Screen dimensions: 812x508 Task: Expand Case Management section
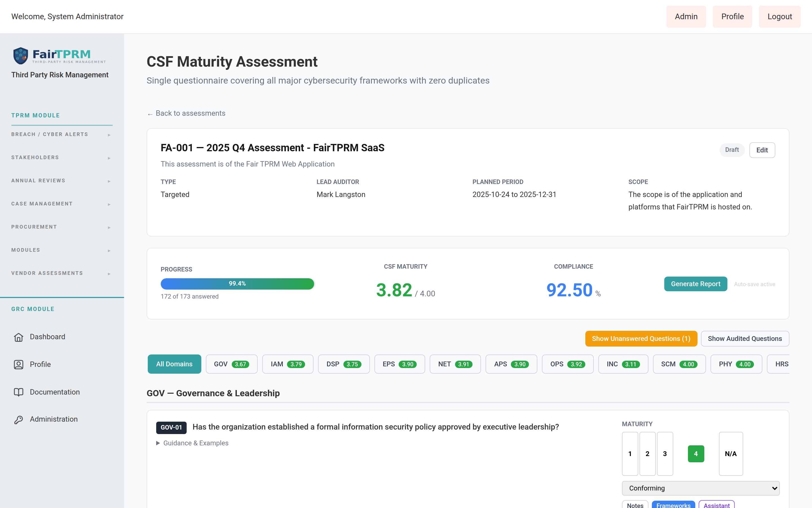click(62, 204)
